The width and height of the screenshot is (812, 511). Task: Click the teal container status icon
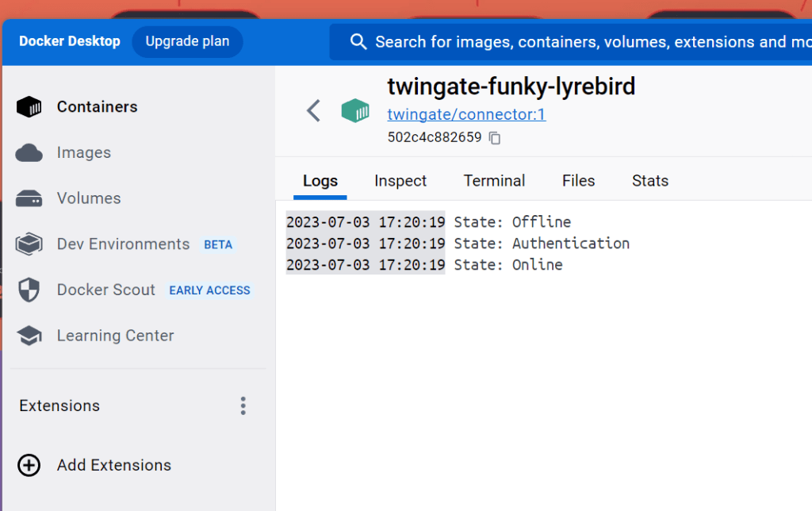(x=355, y=110)
